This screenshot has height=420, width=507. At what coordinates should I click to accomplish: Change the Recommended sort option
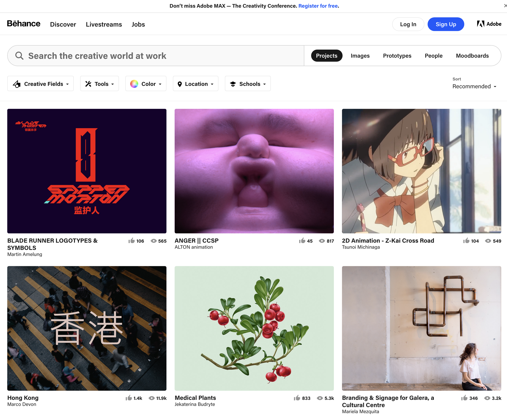474,86
